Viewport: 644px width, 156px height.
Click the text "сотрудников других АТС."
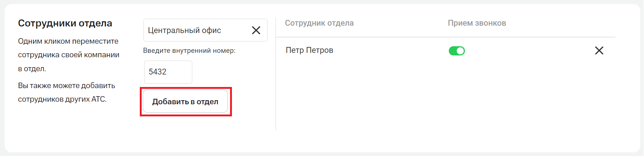coord(62,99)
